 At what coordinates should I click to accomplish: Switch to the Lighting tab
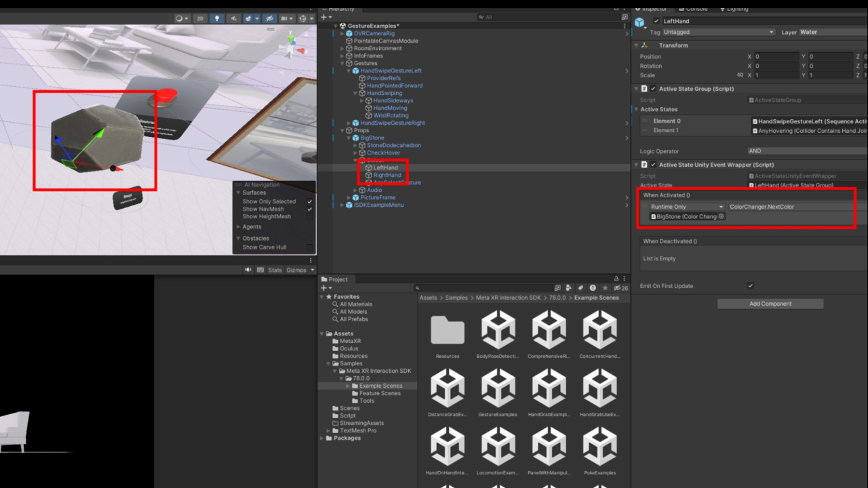(x=737, y=9)
